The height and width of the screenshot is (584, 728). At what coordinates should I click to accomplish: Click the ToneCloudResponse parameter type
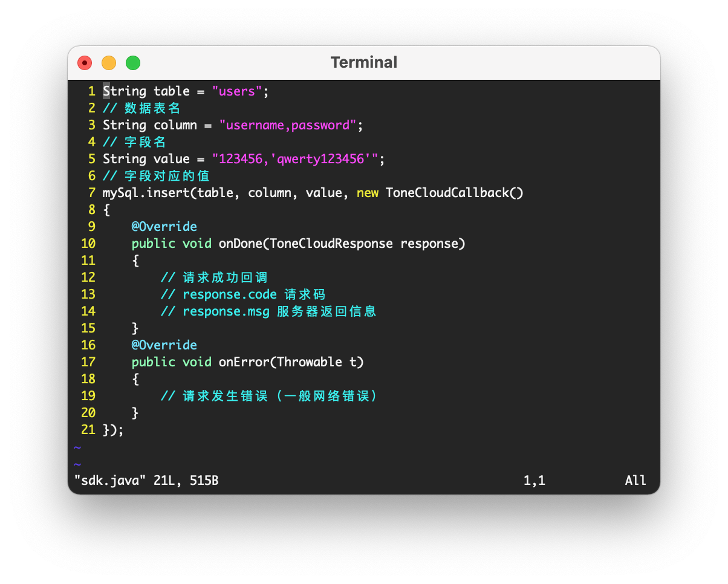(x=331, y=244)
